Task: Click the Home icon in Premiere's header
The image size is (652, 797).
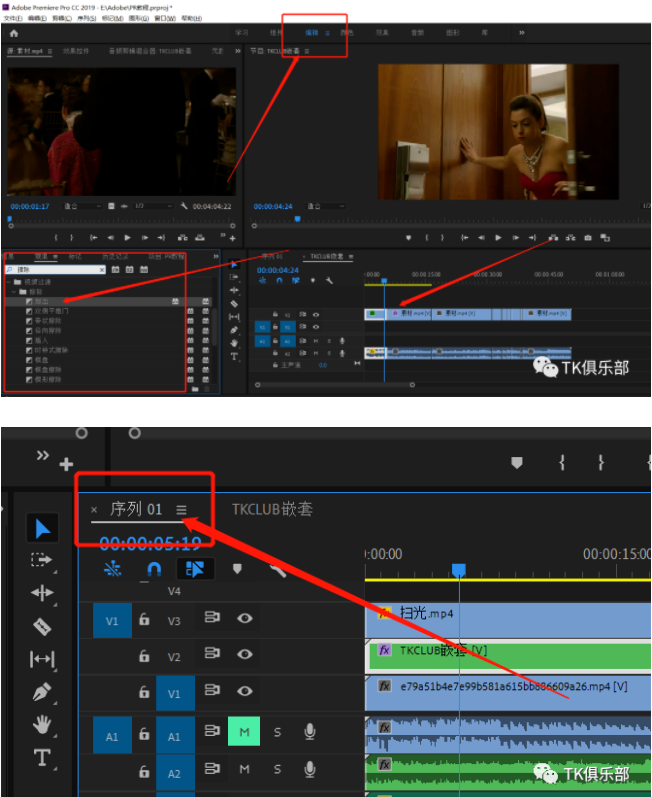Action: pos(14,34)
